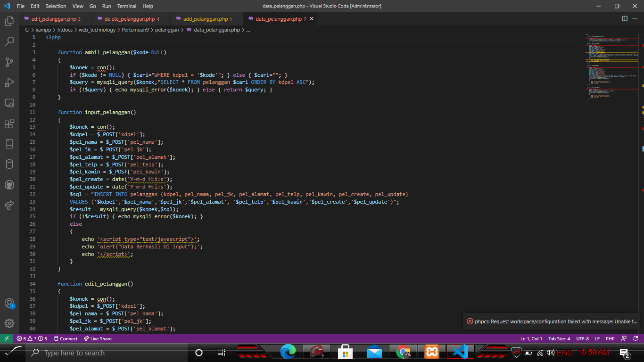
Task: Open the Edit menu
Action: coord(35,6)
